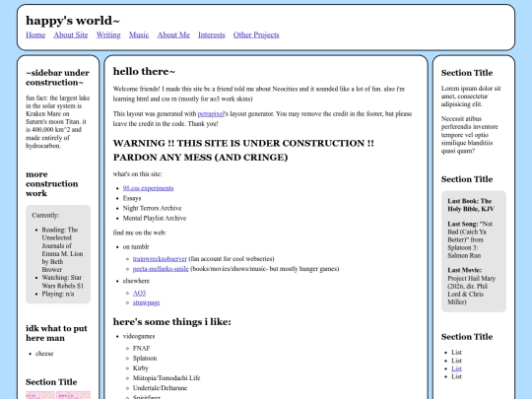Click the second pink badge in left sidebar
This screenshot has width=532, height=399.
(x=74, y=395)
